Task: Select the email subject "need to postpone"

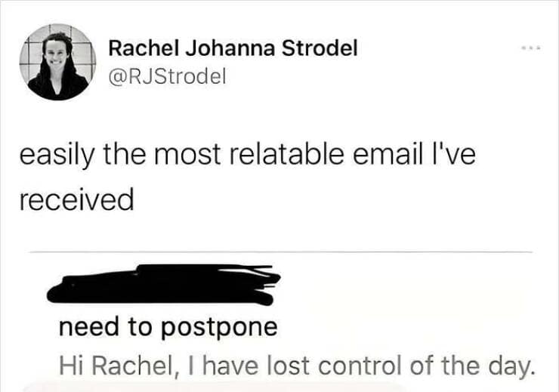Action: [168, 328]
